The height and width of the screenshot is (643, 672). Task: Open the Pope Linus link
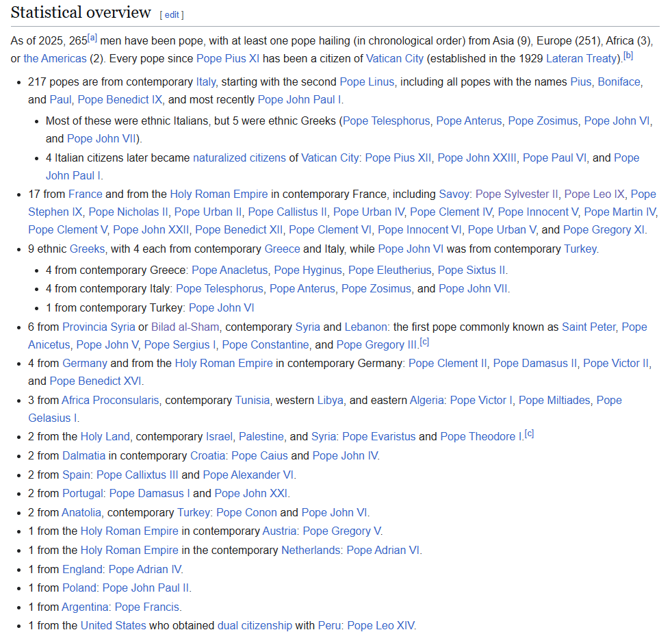tap(367, 82)
